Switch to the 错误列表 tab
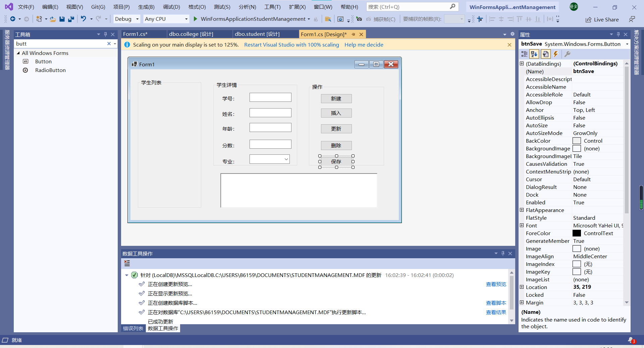Image resolution: width=644 pixels, height=348 pixels. 133,329
